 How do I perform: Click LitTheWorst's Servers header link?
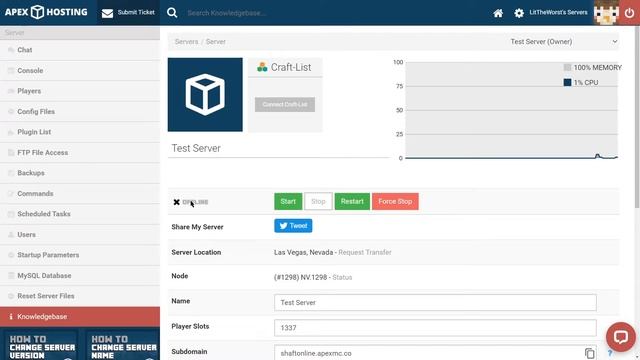558,12
